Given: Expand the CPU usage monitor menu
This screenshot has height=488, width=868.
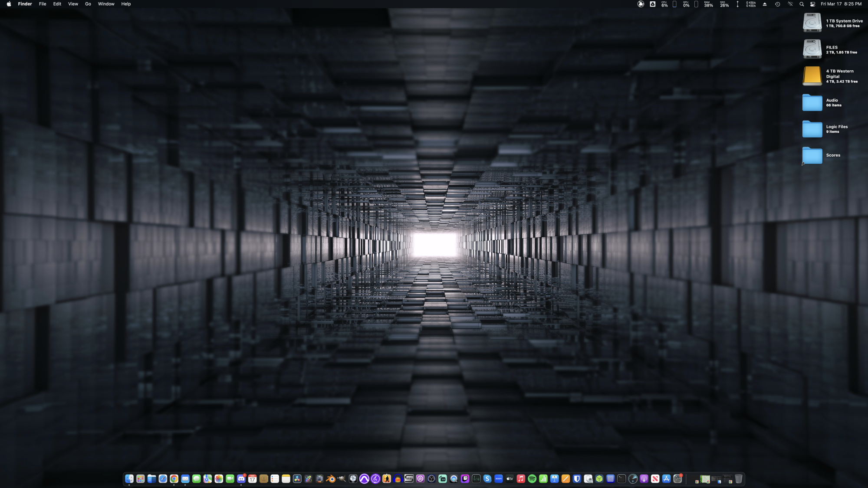Looking at the screenshot, I should [x=664, y=4].
